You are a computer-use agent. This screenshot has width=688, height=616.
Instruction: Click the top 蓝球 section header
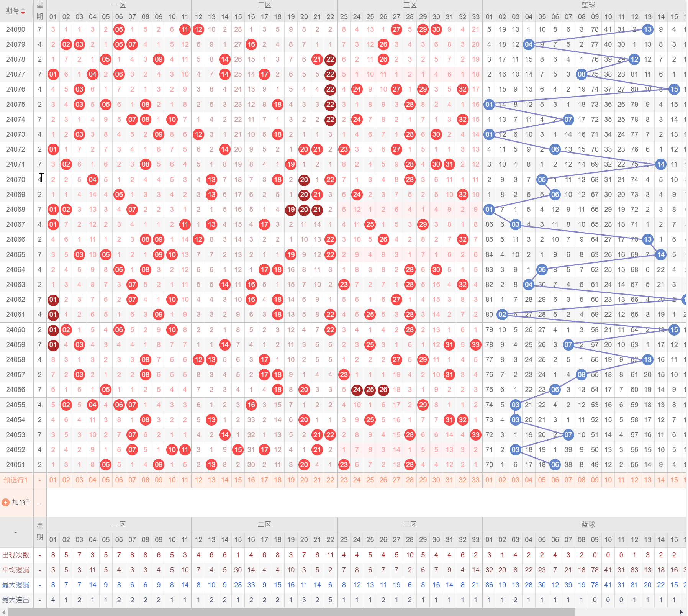pos(588,5)
